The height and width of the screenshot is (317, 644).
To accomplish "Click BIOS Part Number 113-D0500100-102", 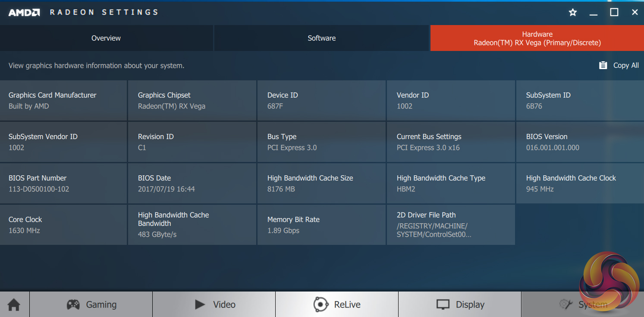I will point(39,189).
